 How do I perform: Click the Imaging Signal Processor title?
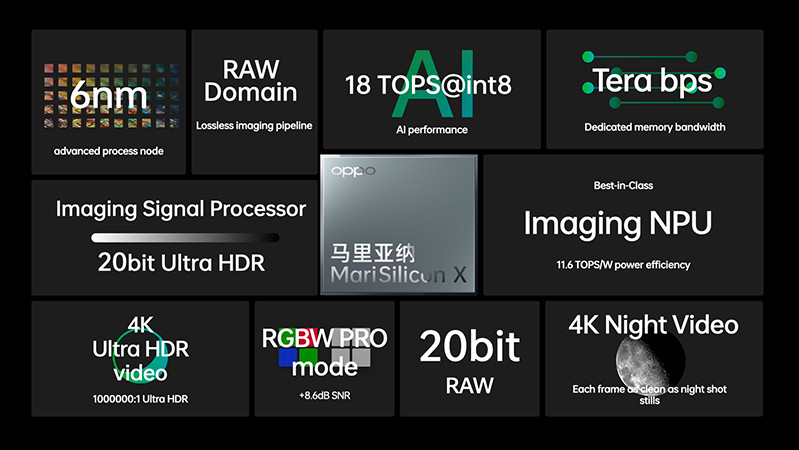tap(181, 209)
